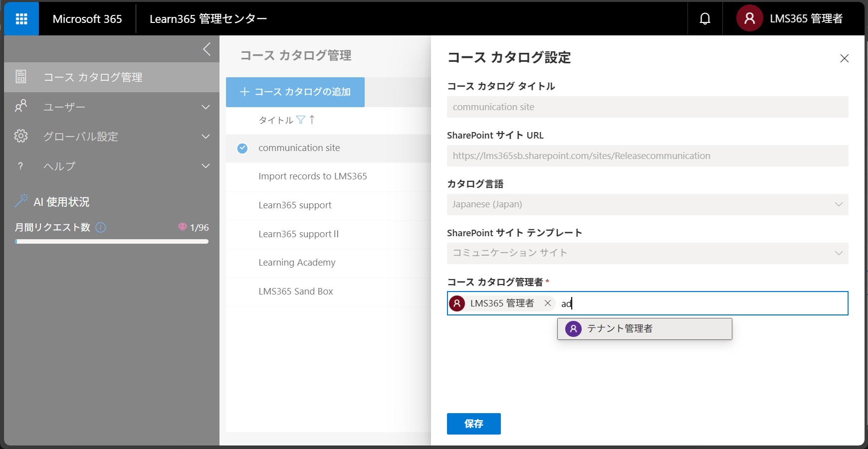Screen dimensions: 868x449
Task: Click the 1/96 request count text
Action: (x=200, y=228)
